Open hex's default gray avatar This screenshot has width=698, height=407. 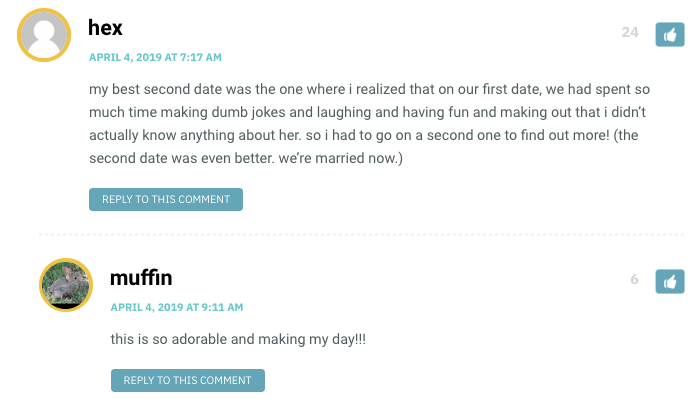click(44, 35)
